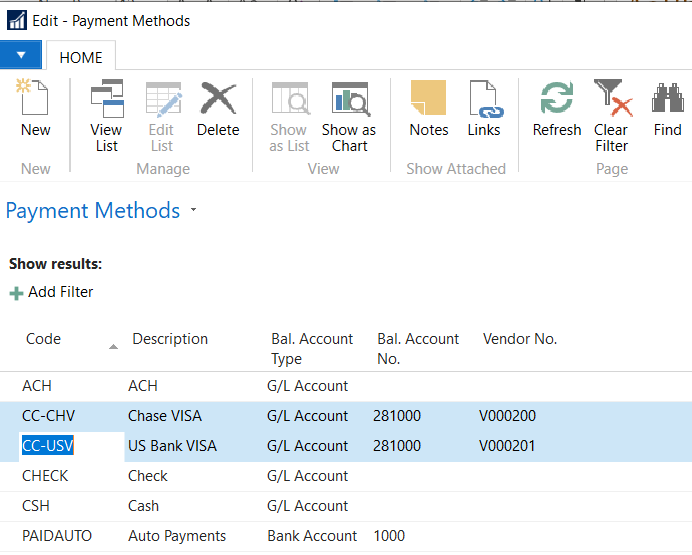Open the blue application menu dropdown
Viewport: 692px width, 555px height.
tap(21, 56)
